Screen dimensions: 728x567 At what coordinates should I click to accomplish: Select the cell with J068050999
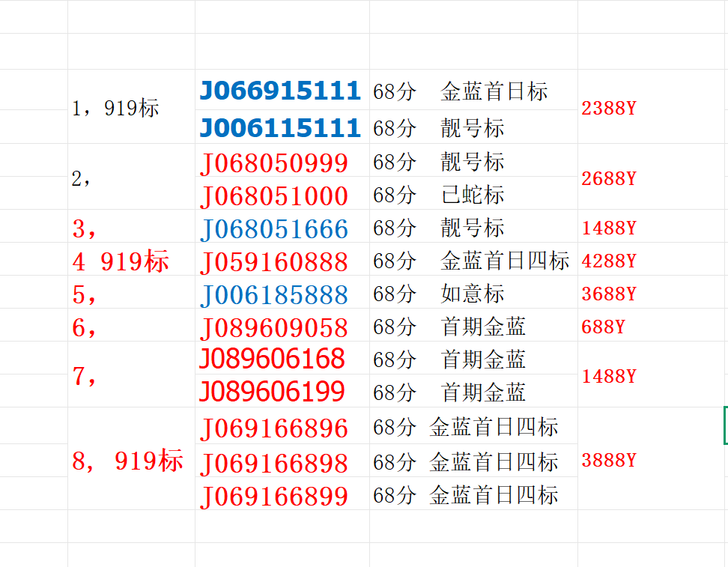coord(274,163)
